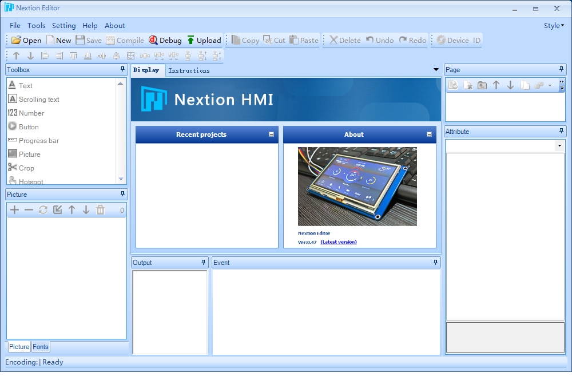Toggle pin on the Toolbox panel
Viewport: 572px width, 392px height.
pos(122,69)
